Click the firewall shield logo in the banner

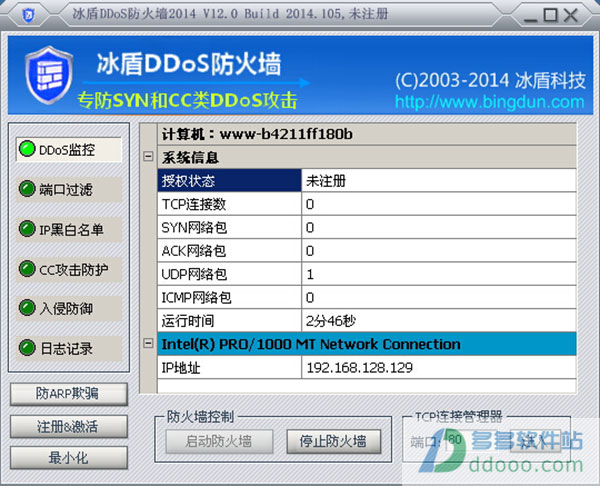point(49,75)
